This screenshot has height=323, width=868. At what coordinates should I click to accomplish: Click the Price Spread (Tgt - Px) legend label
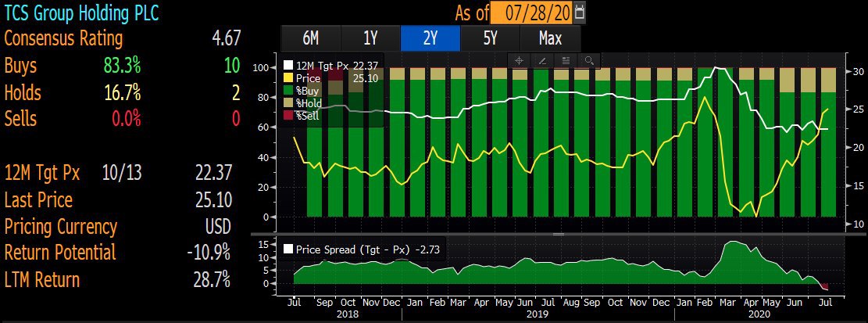(368, 249)
